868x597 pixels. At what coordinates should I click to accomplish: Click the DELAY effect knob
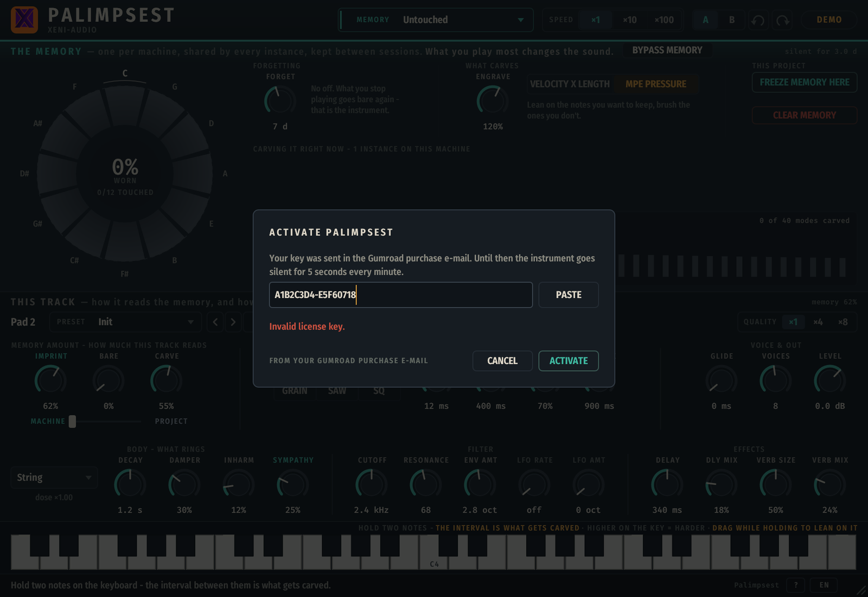point(667,484)
